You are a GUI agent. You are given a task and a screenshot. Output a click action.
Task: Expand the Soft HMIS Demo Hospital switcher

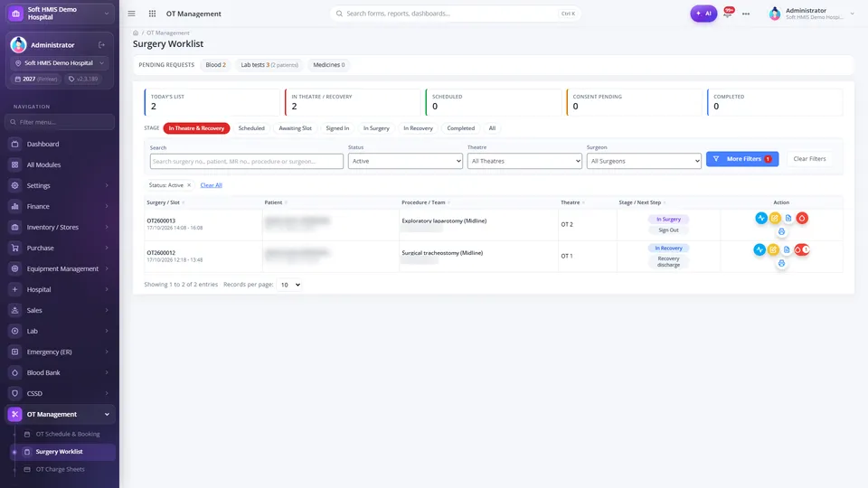tap(60, 14)
